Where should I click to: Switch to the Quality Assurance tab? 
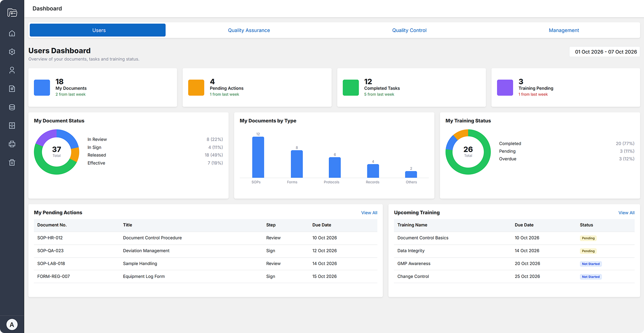pyautogui.click(x=249, y=30)
